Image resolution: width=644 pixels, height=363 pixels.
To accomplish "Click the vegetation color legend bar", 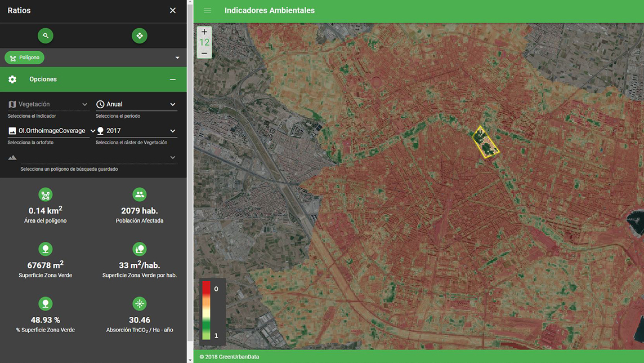I will [x=207, y=312].
